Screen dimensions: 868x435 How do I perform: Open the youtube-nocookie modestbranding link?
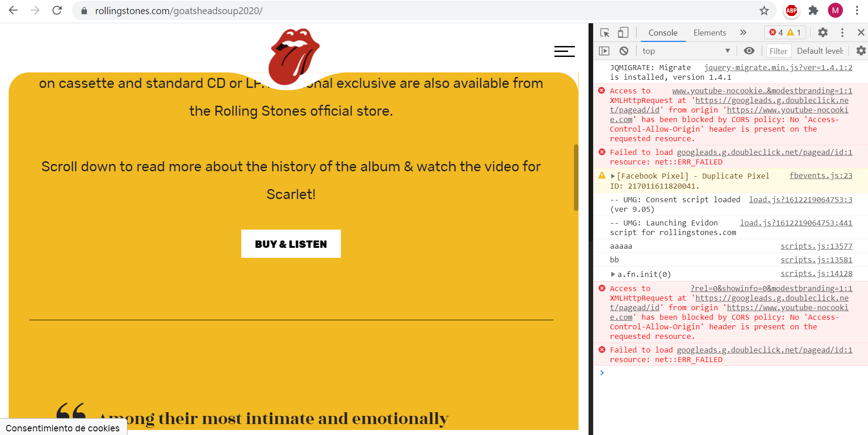pos(762,91)
